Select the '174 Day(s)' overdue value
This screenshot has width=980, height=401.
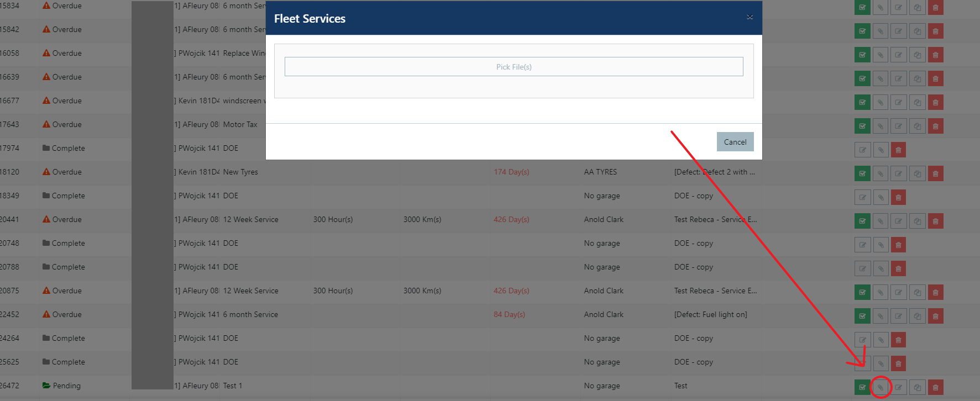pos(511,172)
